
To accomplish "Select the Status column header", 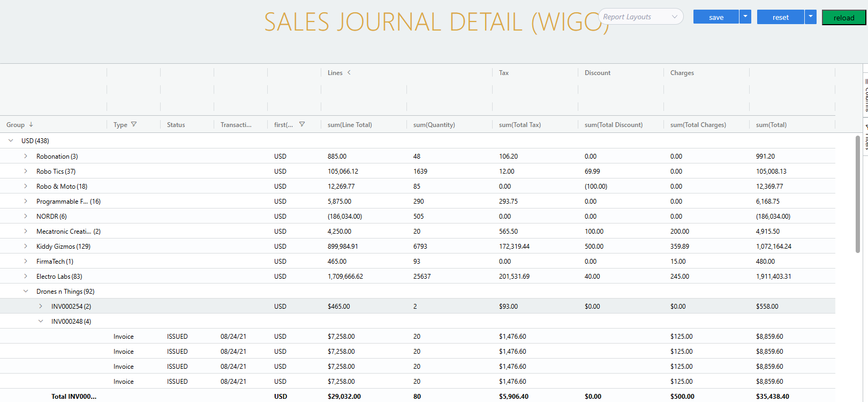I will (x=176, y=125).
